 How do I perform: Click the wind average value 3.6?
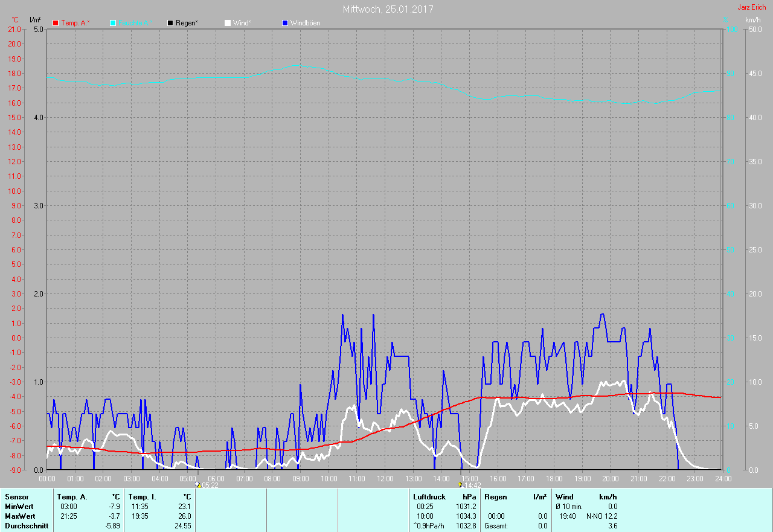click(612, 526)
